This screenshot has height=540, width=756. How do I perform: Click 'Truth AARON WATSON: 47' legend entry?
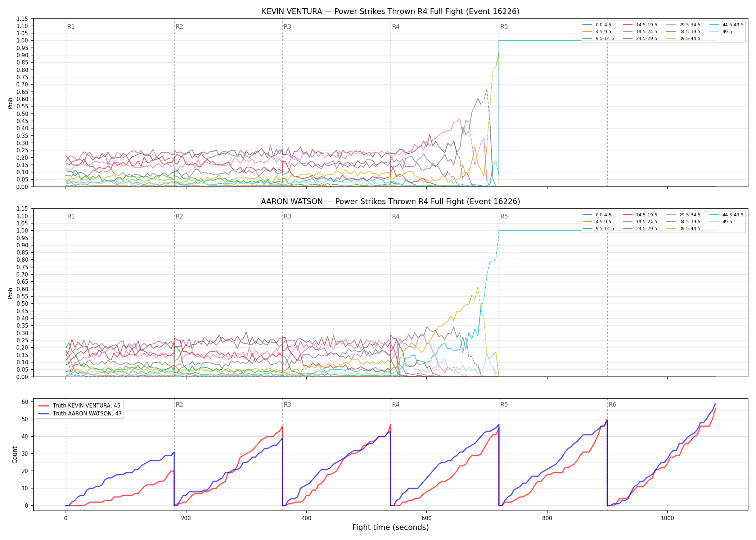tap(80, 414)
